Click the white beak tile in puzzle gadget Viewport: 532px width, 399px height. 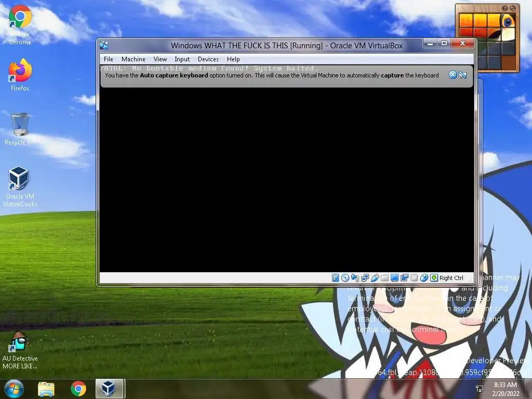point(508,35)
